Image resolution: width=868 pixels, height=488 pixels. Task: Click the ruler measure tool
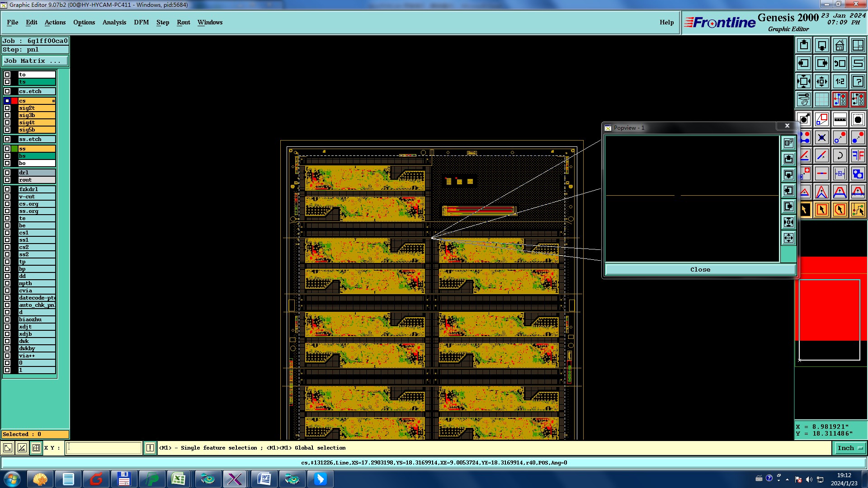840,119
